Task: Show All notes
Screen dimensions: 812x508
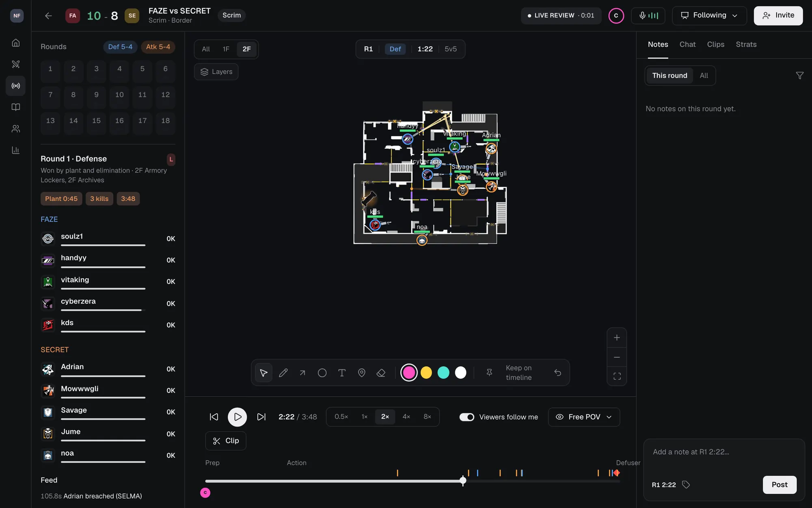Action: [704, 76]
